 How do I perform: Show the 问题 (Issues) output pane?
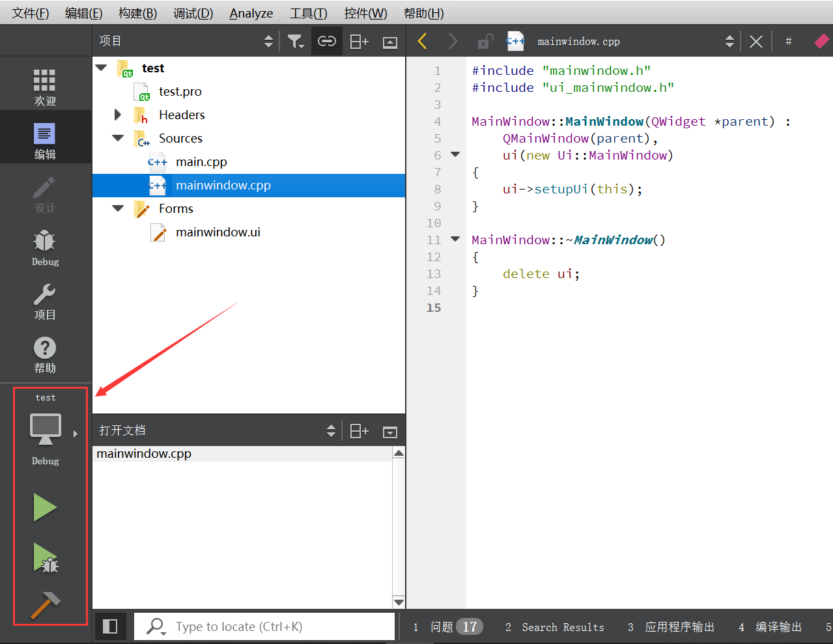[448, 627]
